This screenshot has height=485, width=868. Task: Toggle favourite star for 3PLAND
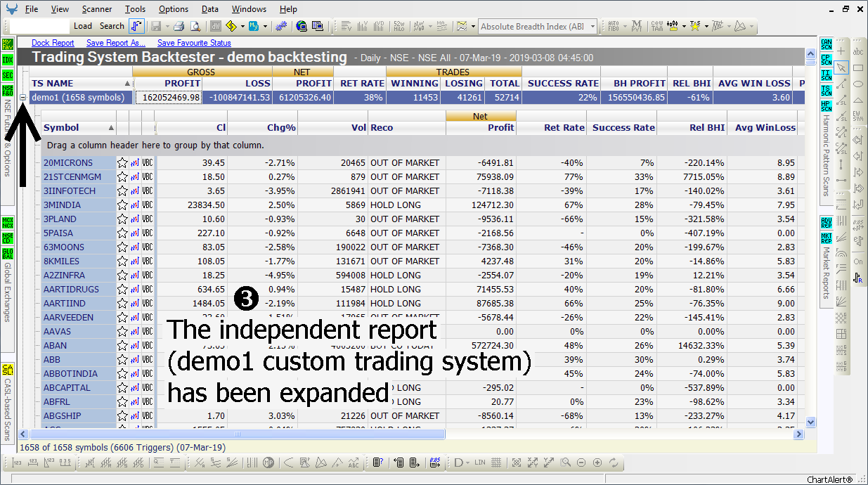coord(122,219)
